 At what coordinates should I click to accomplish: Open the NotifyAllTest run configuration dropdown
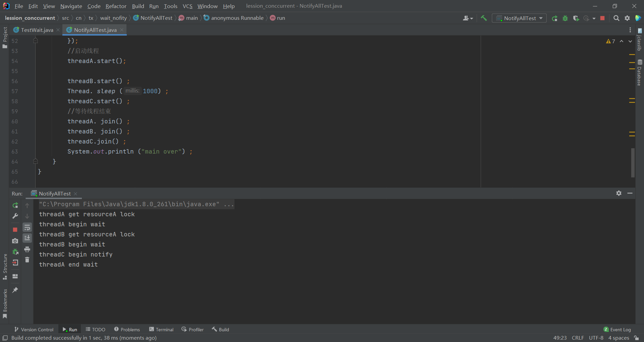coord(519,18)
